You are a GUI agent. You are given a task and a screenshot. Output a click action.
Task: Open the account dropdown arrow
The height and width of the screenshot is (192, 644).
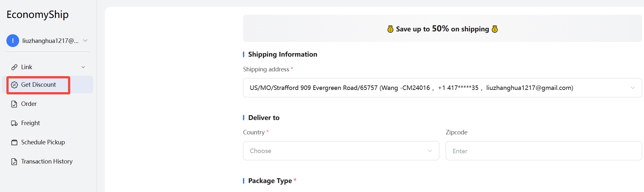click(85, 41)
